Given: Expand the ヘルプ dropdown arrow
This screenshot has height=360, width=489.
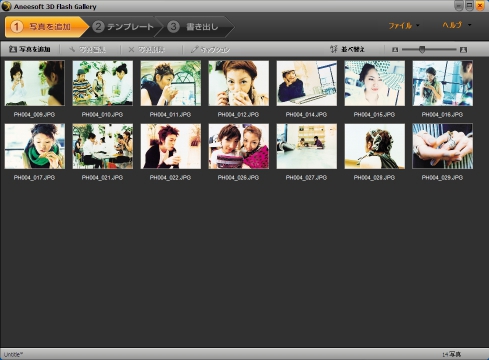Looking at the screenshot, I should pos(469,25).
